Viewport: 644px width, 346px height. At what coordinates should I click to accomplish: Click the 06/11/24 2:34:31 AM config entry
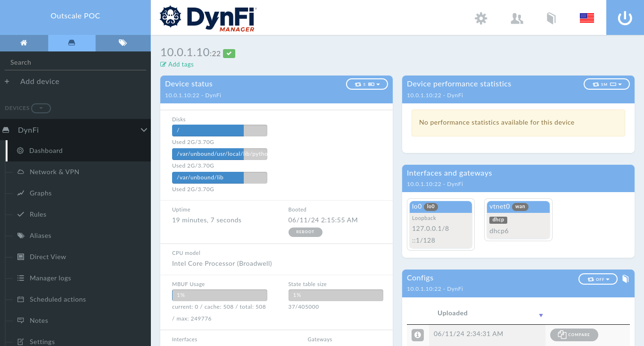(x=468, y=334)
